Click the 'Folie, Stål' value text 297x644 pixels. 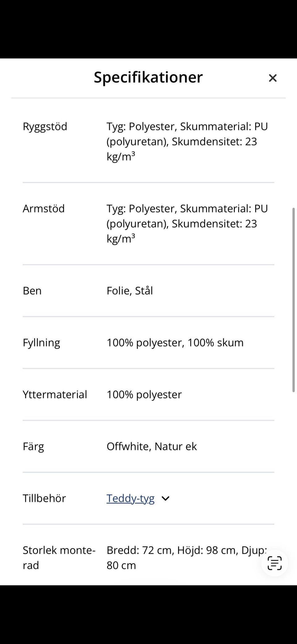[x=130, y=291]
